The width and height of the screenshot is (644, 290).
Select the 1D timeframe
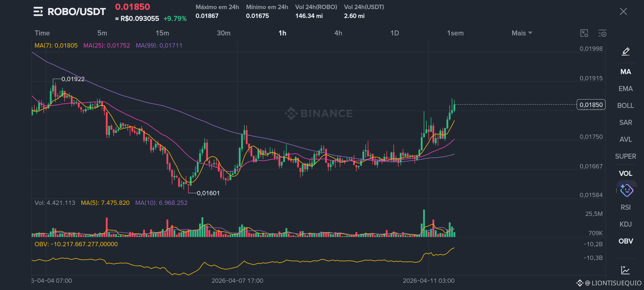coord(394,33)
